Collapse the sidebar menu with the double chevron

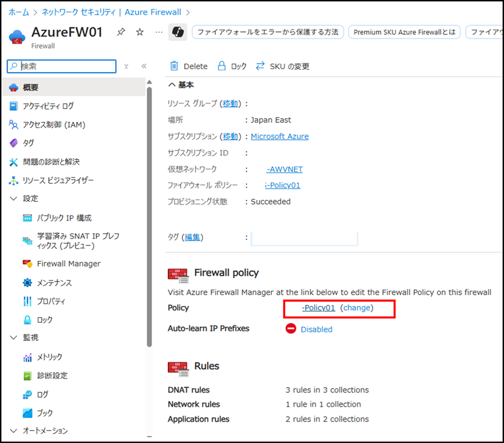144,66
